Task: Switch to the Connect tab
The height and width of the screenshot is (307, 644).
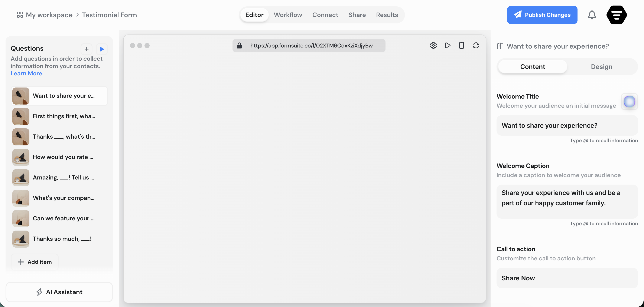Action: point(325,15)
